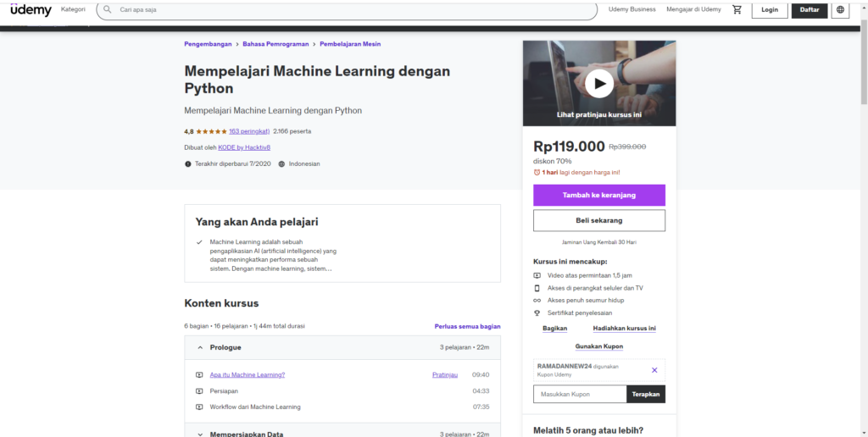Click the Daftar sign-up button
868x437 pixels.
[x=809, y=10]
